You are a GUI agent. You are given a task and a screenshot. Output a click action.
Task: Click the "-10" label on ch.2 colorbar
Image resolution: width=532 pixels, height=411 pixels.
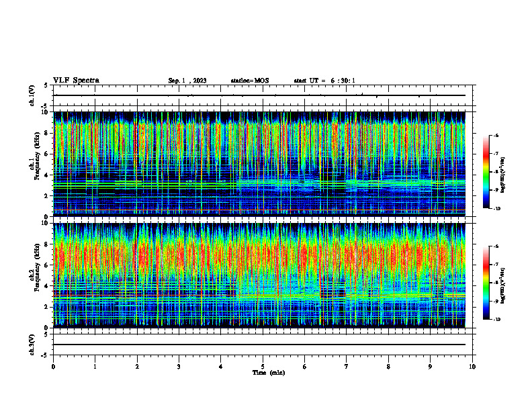pyautogui.click(x=496, y=320)
